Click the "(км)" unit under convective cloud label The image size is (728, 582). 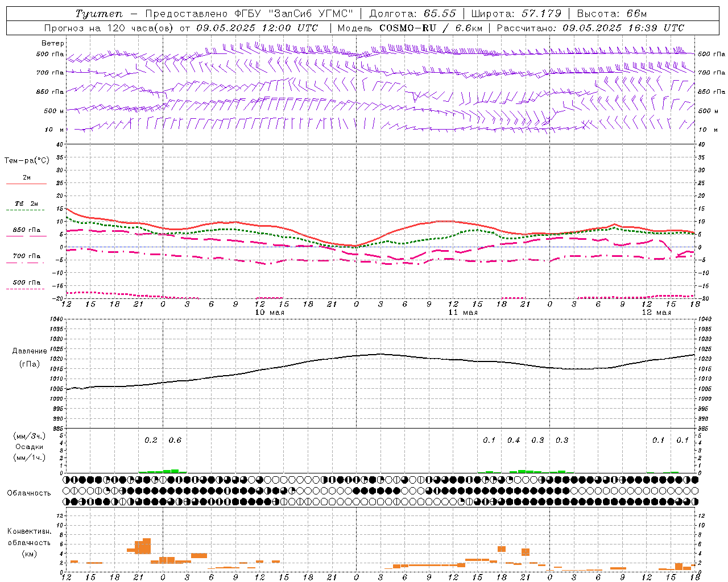tap(30, 554)
